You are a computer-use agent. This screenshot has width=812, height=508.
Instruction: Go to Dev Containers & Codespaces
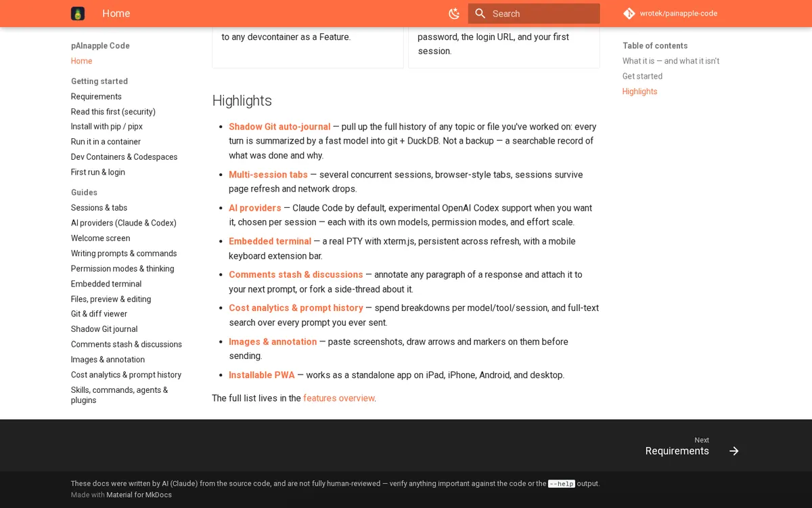click(124, 157)
